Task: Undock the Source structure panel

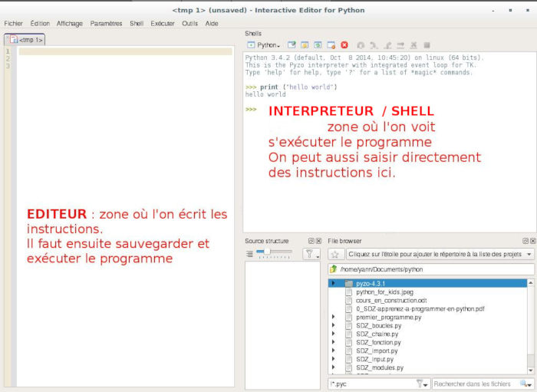Action: tap(311, 241)
